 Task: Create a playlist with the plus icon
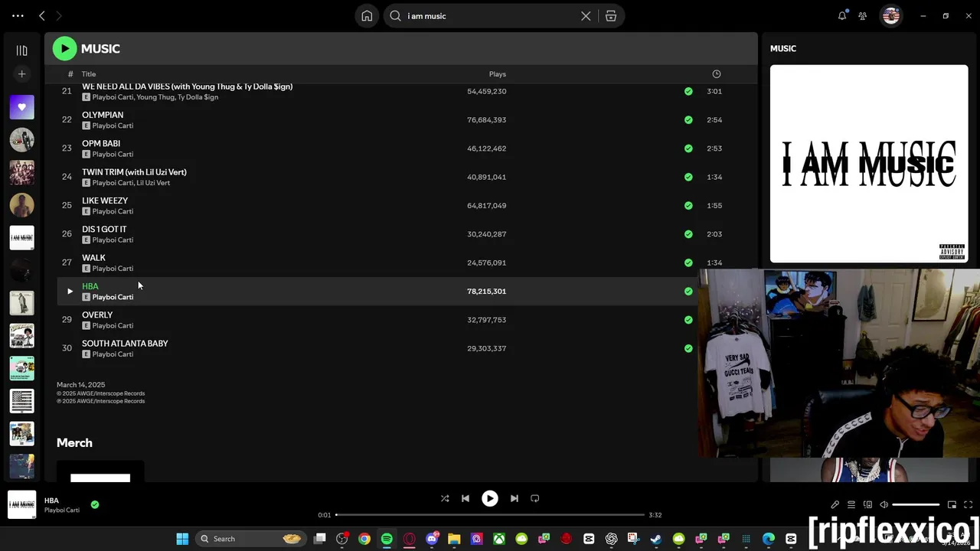pyautogui.click(x=21, y=74)
